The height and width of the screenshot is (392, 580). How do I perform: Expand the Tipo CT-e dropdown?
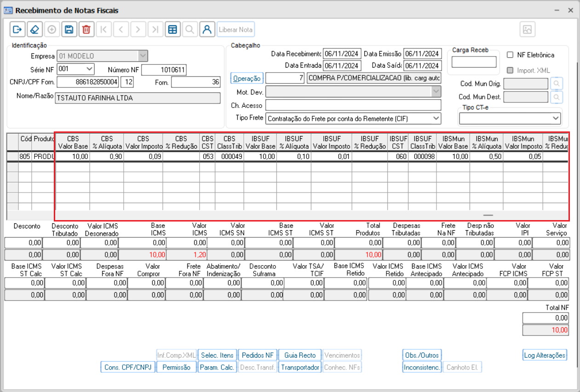[x=556, y=119]
